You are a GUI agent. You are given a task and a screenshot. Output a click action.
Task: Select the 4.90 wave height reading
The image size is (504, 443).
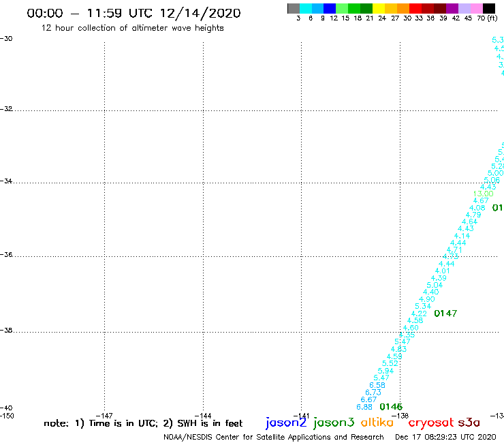point(427,299)
